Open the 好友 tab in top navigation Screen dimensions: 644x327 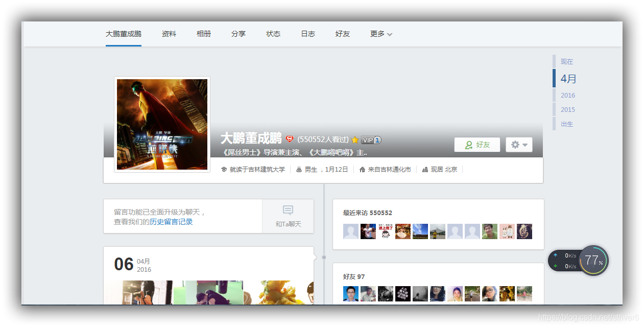click(x=343, y=34)
